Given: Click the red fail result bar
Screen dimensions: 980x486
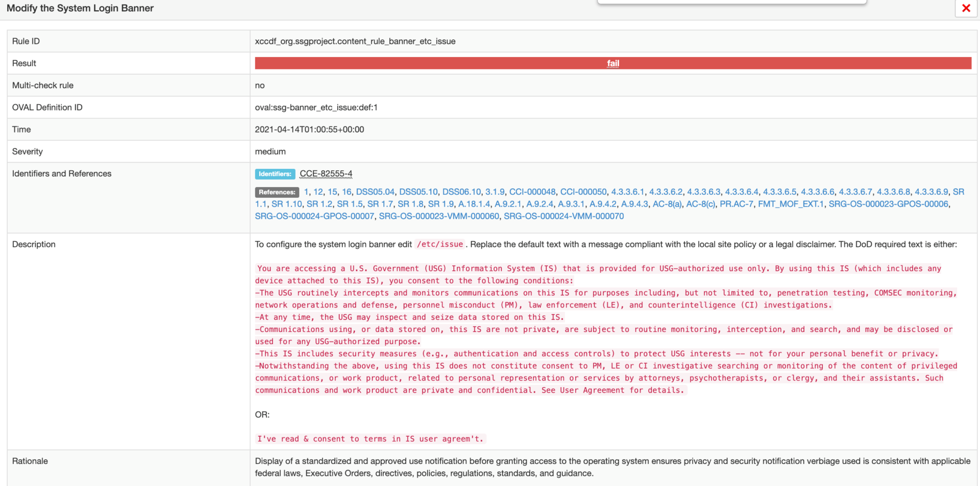Looking at the screenshot, I should [x=612, y=63].
